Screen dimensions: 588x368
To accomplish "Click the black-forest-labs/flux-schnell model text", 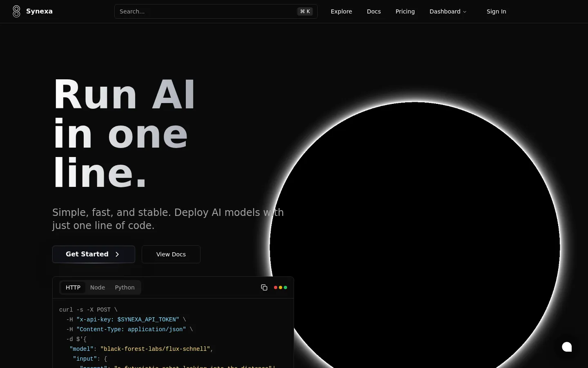I will coord(155,349).
